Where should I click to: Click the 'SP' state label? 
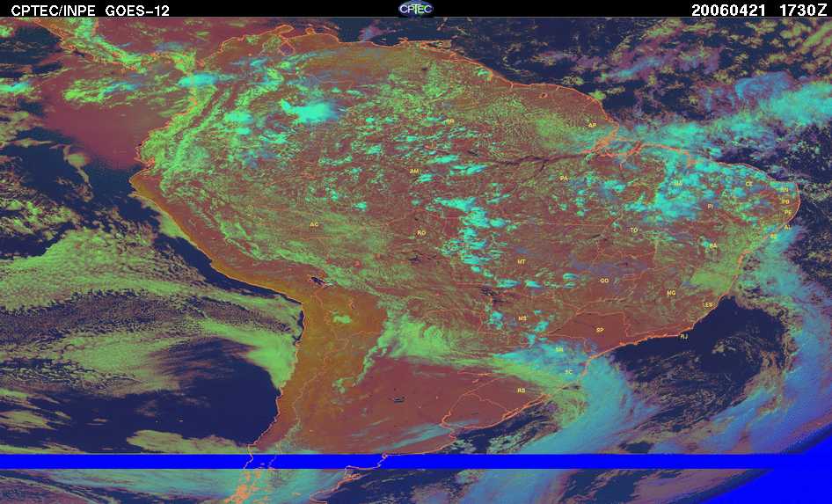[x=600, y=330]
